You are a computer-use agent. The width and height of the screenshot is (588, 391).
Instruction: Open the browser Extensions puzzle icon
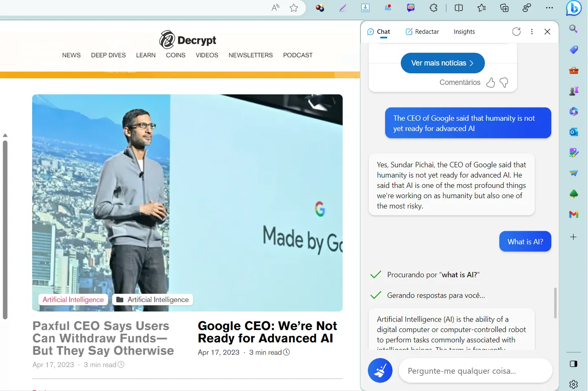pyautogui.click(x=433, y=8)
